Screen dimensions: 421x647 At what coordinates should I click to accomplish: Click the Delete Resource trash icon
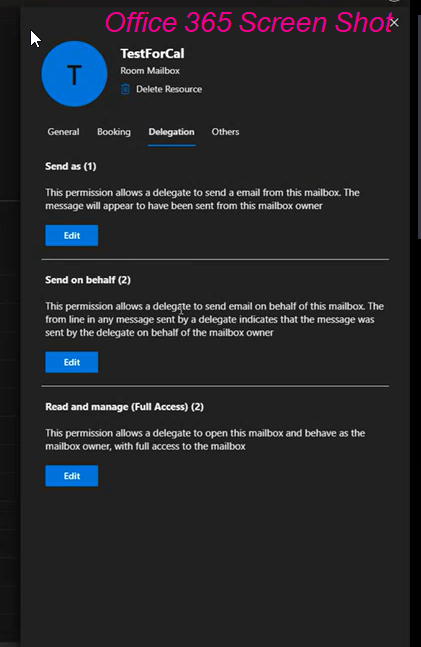125,89
